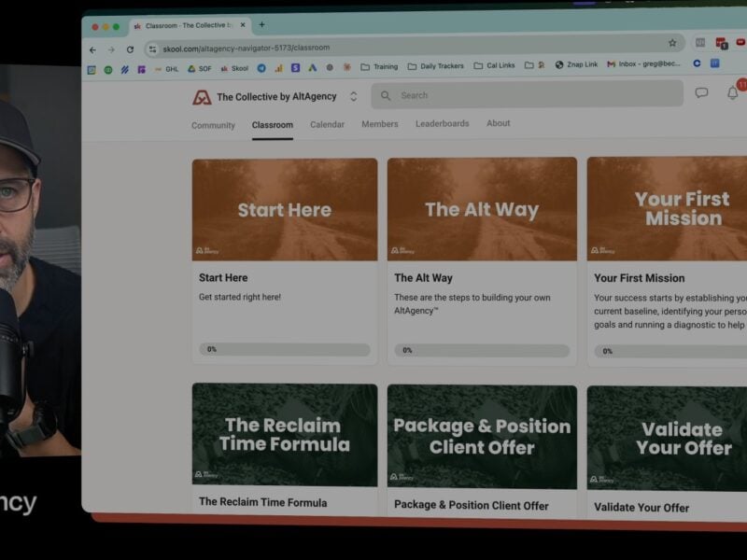Open the blue C bookmark icon
The image size is (747, 560).
coord(697,63)
